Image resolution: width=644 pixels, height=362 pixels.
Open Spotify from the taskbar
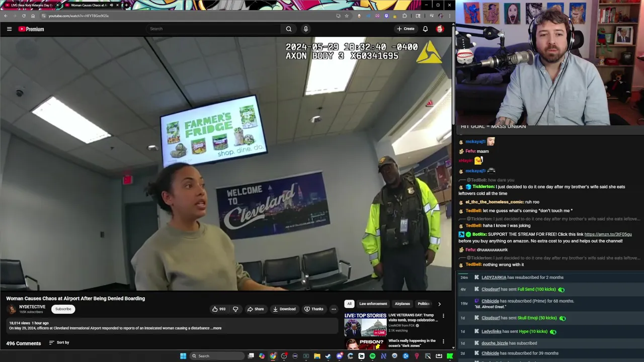tap(372, 356)
